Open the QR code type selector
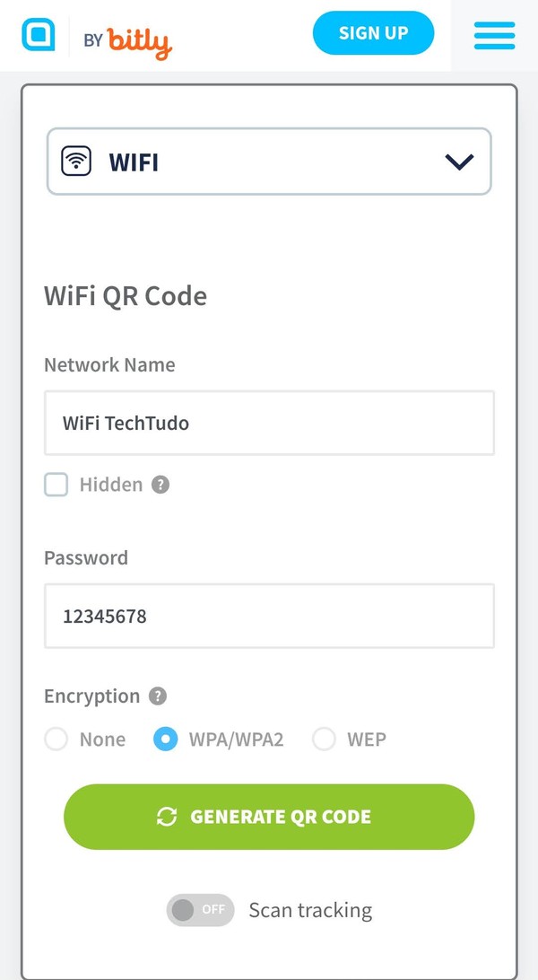This screenshot has width=538, height=980. click(x=268, y=162)
